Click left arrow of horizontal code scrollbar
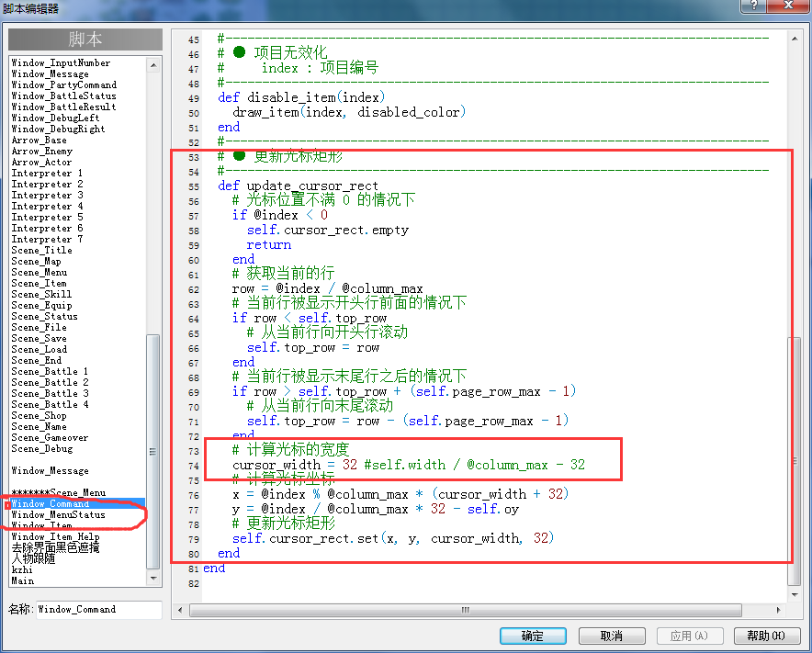This screenshot has width=812, height=653. pyautogui.click(x=180, y=610)
